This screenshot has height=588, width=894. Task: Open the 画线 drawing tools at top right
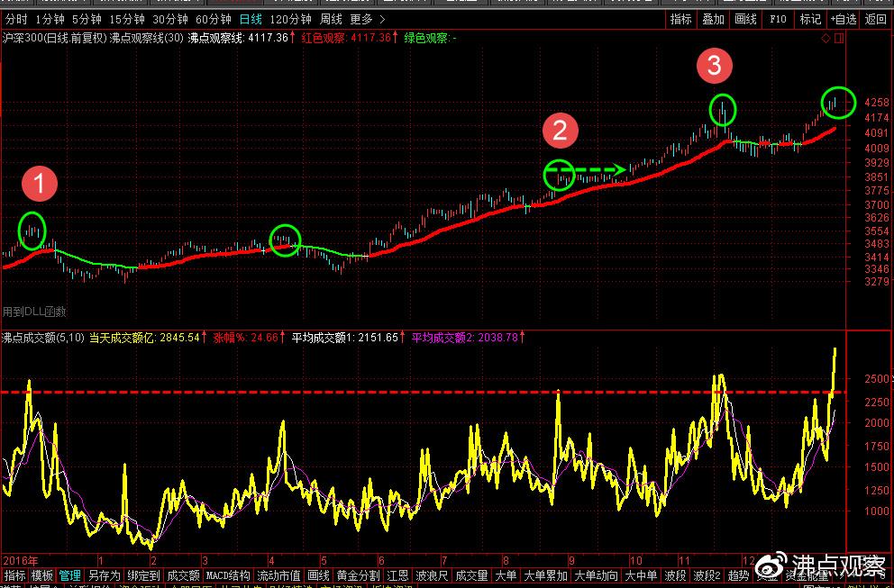(x=745, y=19)
